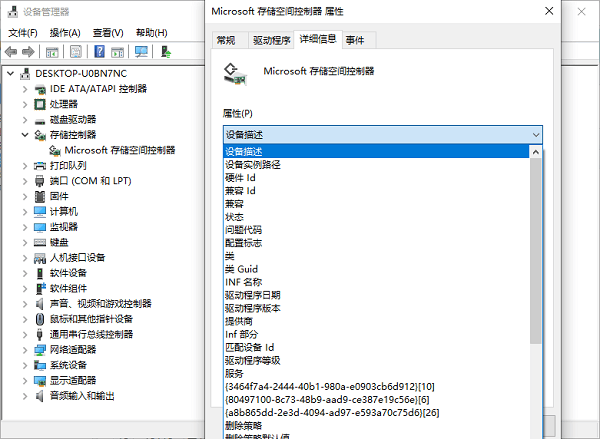600x439 pixels.
Task: Click the Properties sheet toolbar icon
Action: pos(76,52)
